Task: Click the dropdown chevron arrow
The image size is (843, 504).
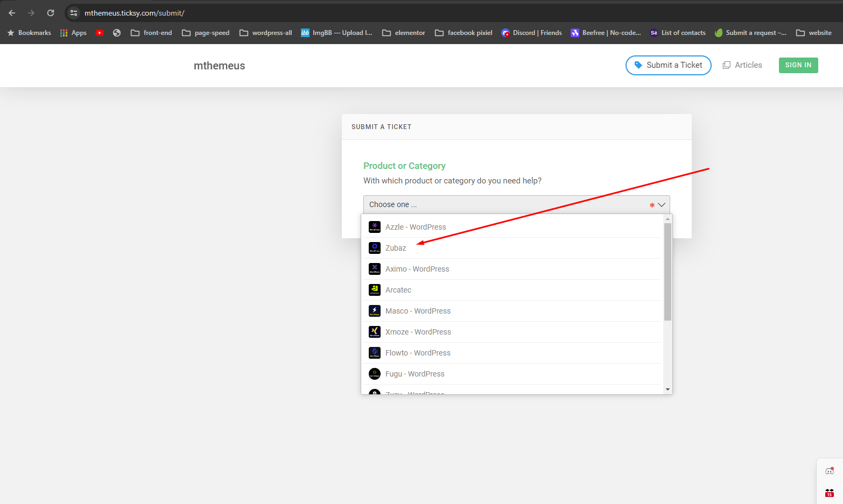Action: 662,205
